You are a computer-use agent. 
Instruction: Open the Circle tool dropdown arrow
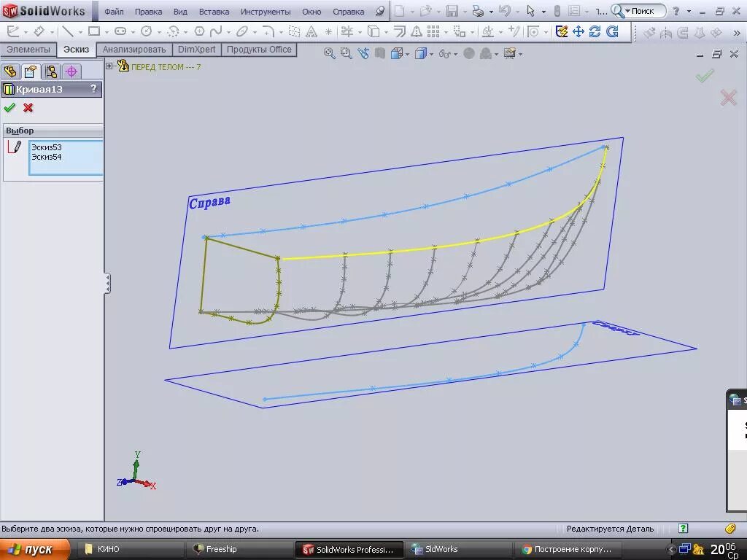pyautogui.click(x=158, y=32)
